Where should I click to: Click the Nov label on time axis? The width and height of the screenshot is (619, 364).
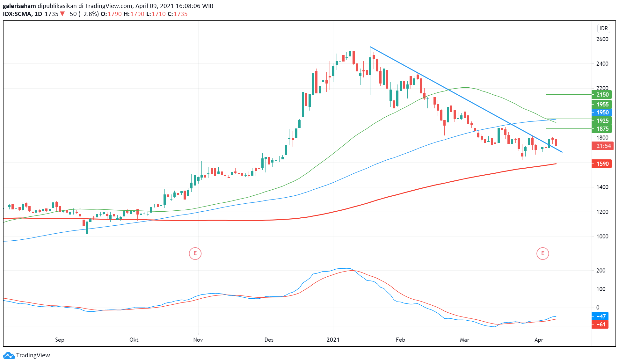click(x=198, y=340)
